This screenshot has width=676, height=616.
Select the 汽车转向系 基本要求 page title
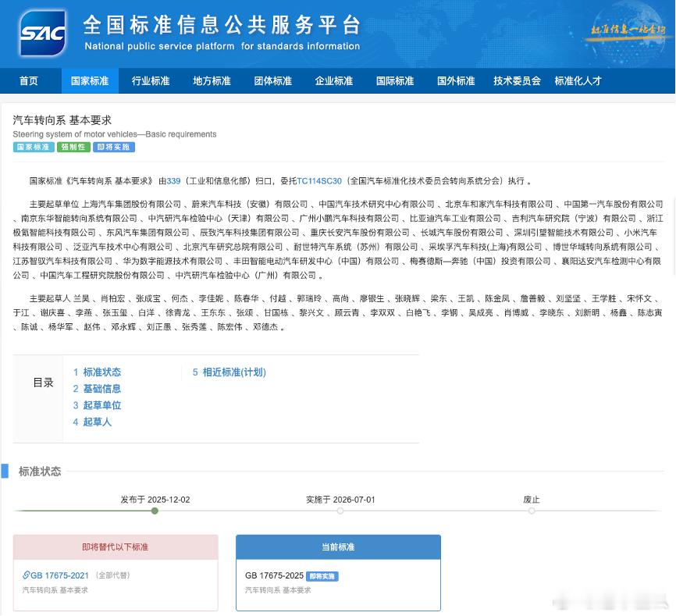(x=62, y=120)
